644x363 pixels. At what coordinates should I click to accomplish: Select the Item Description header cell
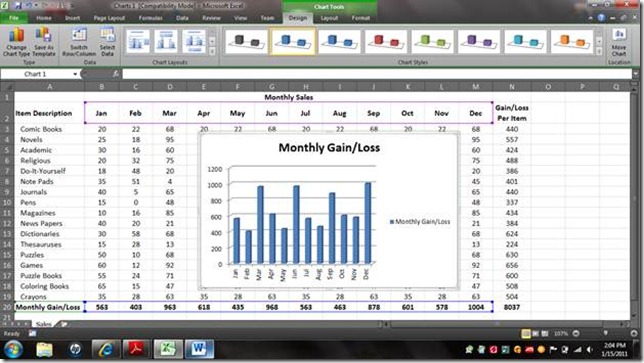[44, 113]
